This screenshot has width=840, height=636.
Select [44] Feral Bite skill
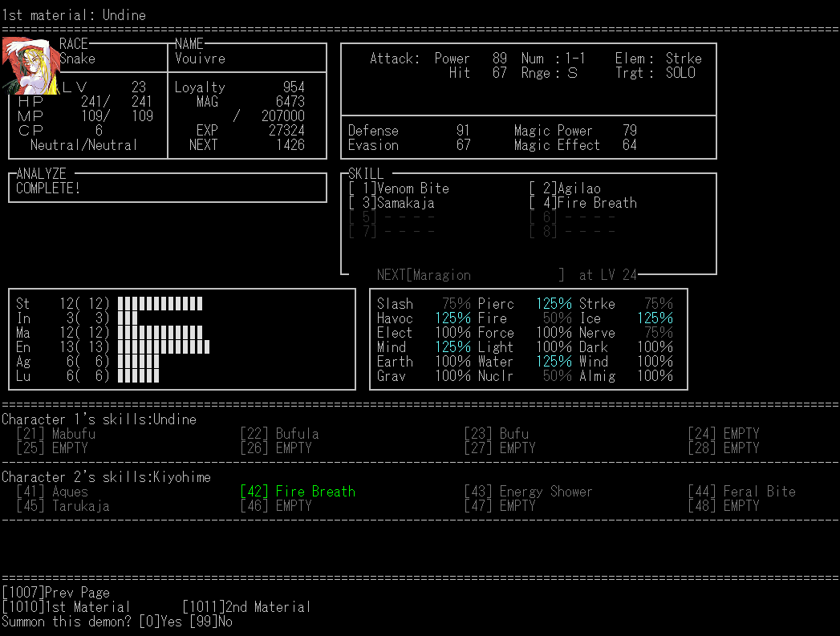(x=741, y=492)
